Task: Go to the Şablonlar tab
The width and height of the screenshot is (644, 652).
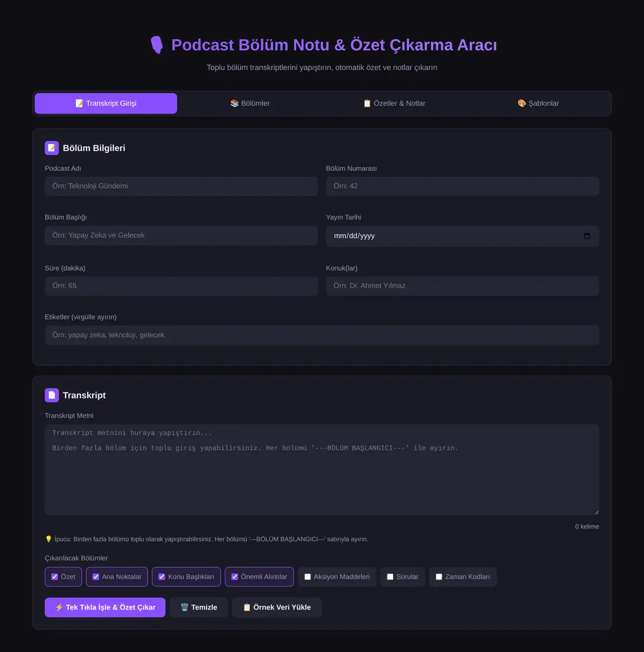Action: pos(538,103)
